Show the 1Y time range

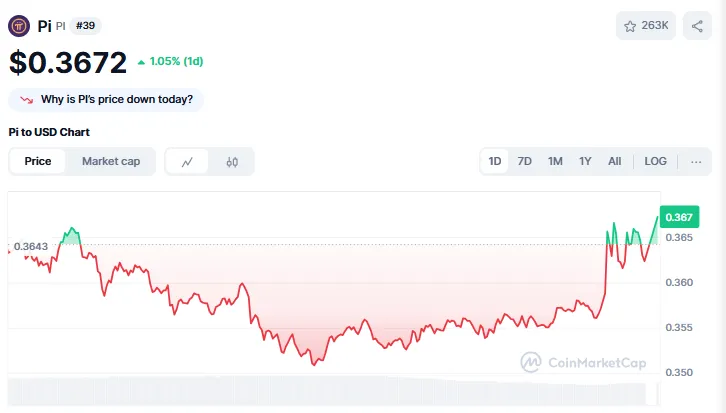point(585,161)
